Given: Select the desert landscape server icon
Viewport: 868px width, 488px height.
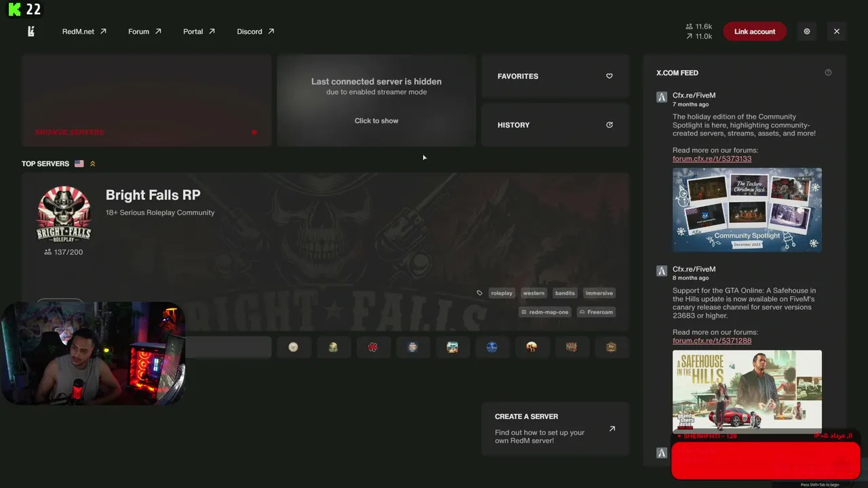Looking at the screenshot, I should click(452, 347).
